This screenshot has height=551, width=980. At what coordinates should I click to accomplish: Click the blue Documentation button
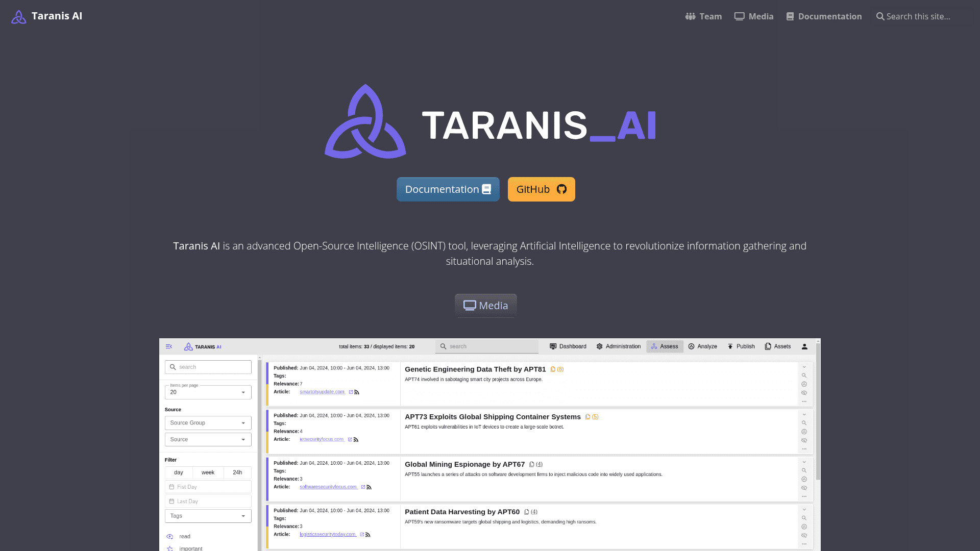coord(448,189)
